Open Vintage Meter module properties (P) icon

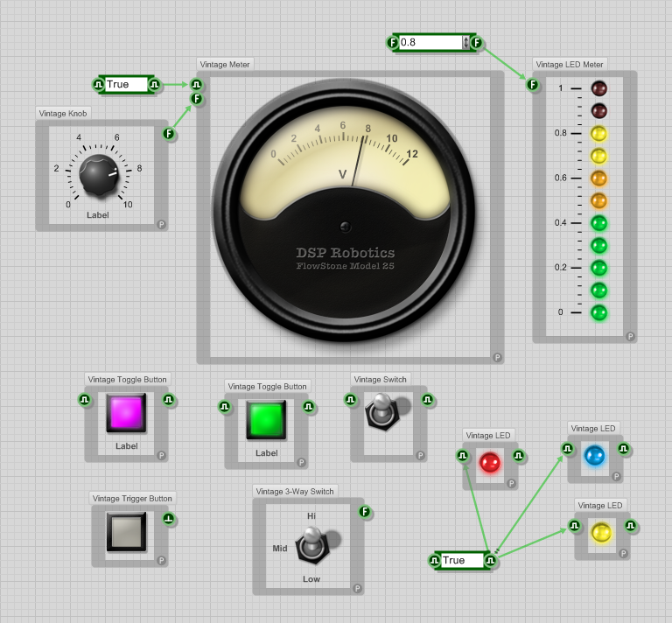[x=497, y=357]
